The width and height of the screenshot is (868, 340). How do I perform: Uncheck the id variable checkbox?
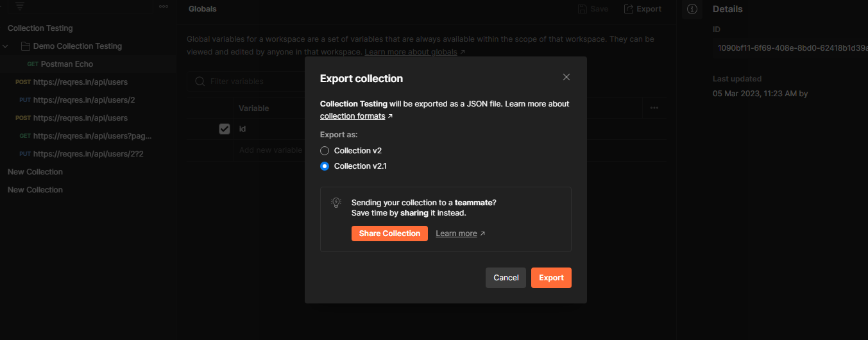(225, 129)
